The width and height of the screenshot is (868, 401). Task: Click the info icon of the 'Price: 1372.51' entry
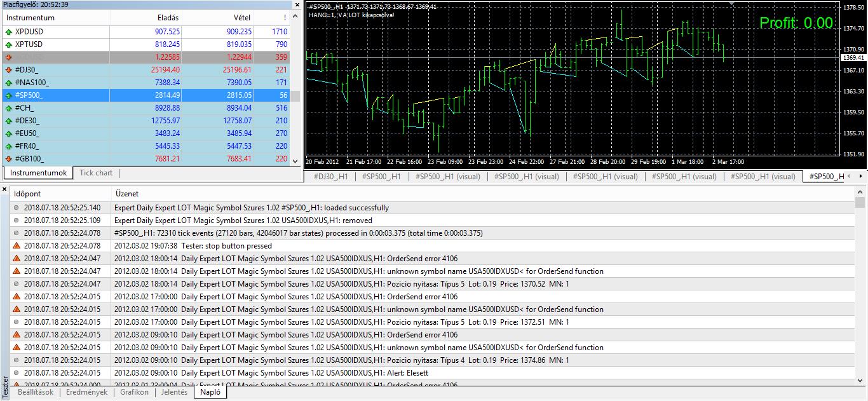click(x=17, y=322)
